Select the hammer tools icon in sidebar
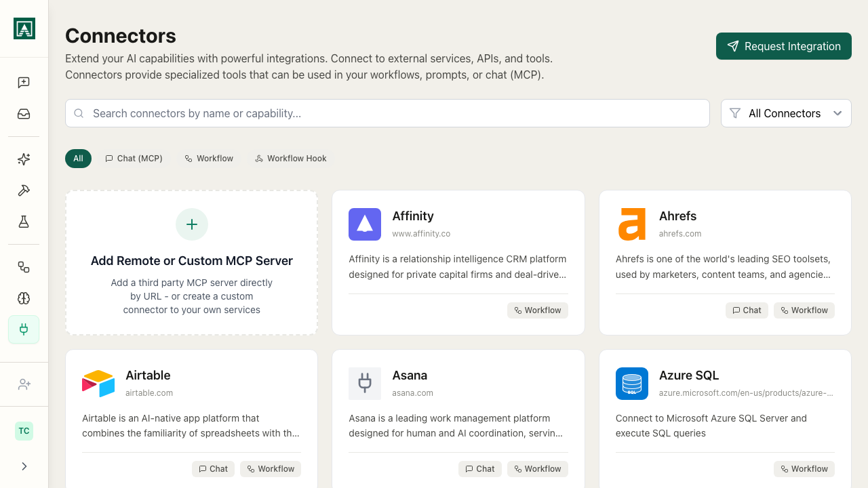The image size is (868, 488). click(x=24, y=190)
